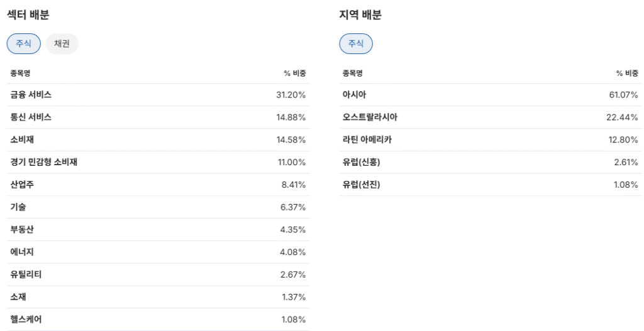Switch to the 채권 tab
Image resolution: width=644 pixels, height=331 pixels.
click(62, 44)
